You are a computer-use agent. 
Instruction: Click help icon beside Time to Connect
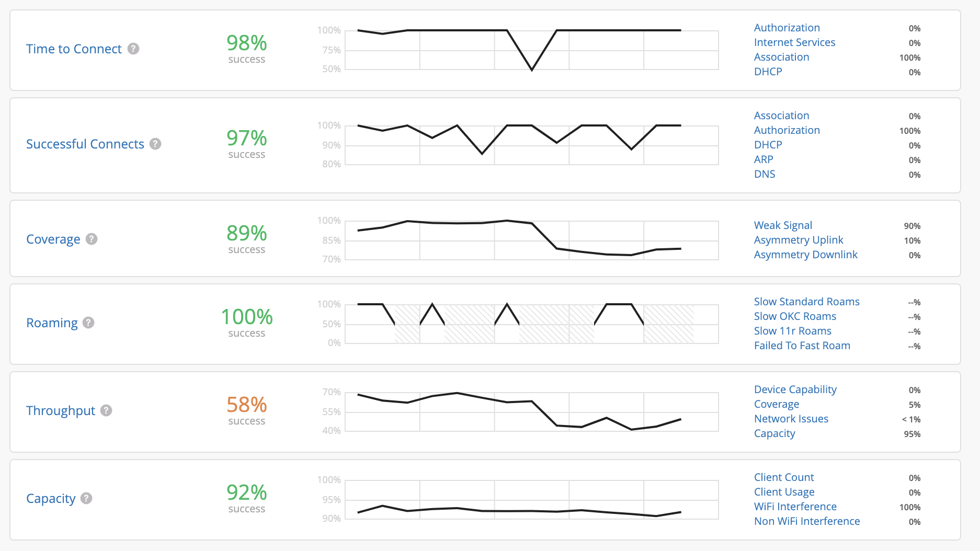(x=133, y=49)
